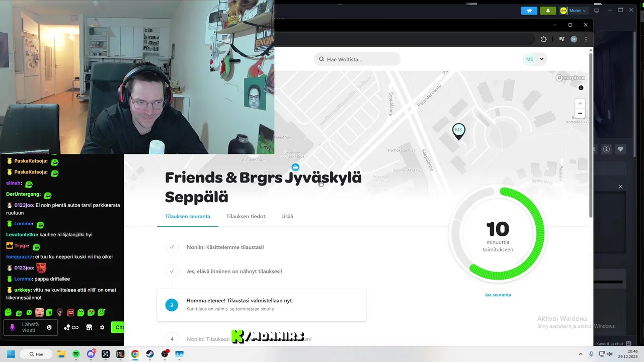Focus the Lähetä viesti chat input
This screenshot has height=362, width=644.
pos(30,327)
